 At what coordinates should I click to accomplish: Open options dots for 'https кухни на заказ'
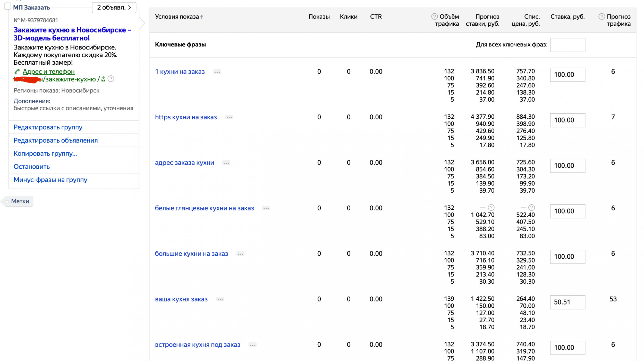[x=229, y=118]
